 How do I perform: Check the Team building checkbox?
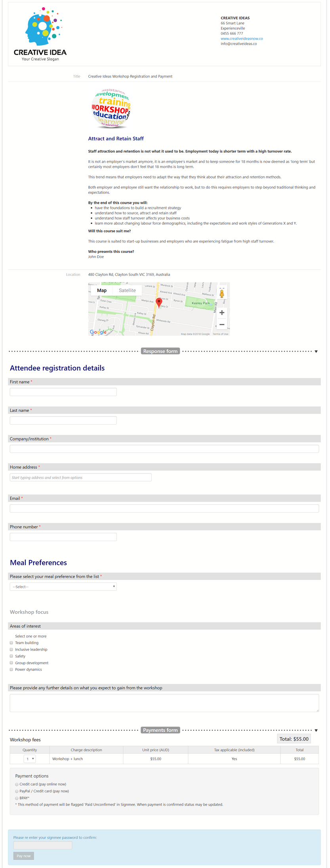click(x=11, y=643)
